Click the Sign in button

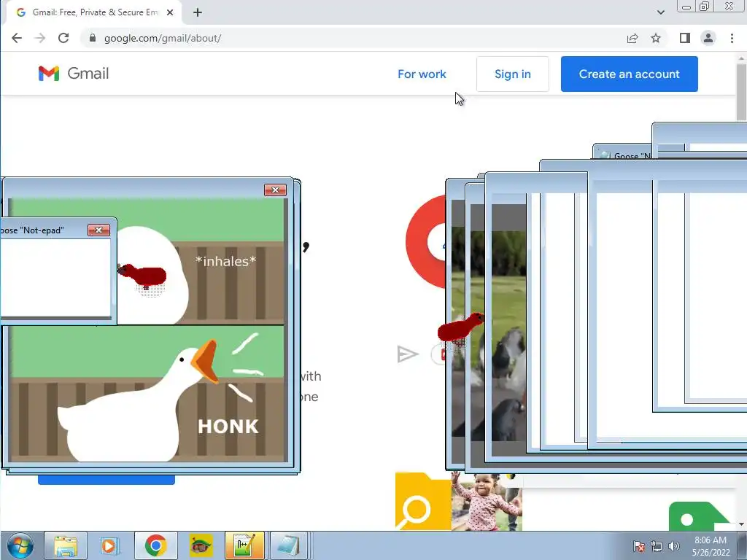coord(513,74)
